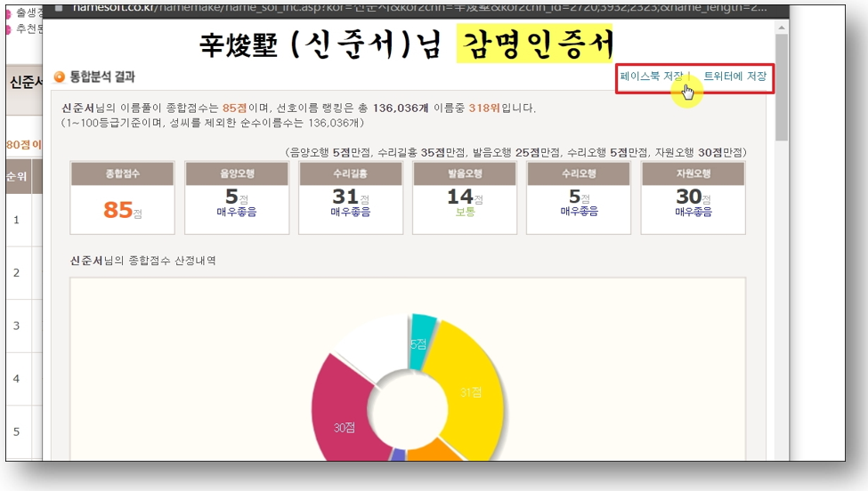Click row 1 in the background ranking table
868x491 pixels.
tap(24, 220)
